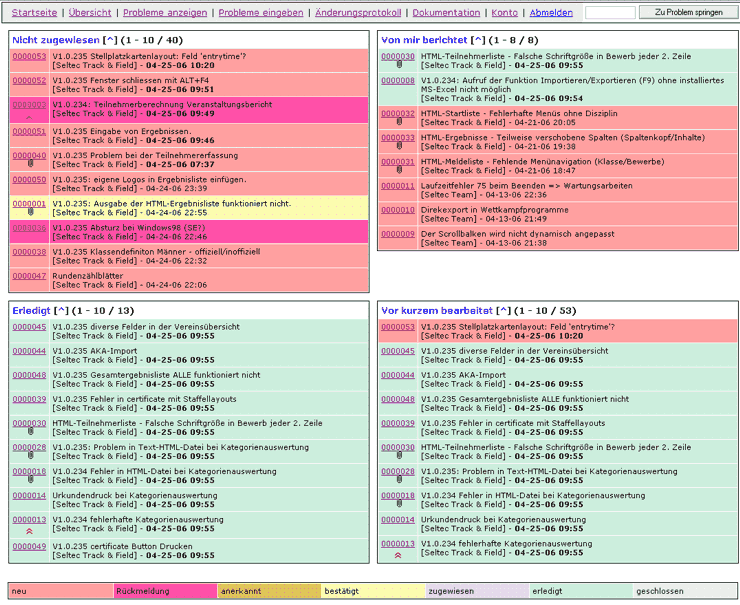Image resolution: width=740 pixels, height=605 pixels.
Task: Click priority arrows under 0000013 in Vor kurzem bearbeitet
Action: (x=398, y=555)
